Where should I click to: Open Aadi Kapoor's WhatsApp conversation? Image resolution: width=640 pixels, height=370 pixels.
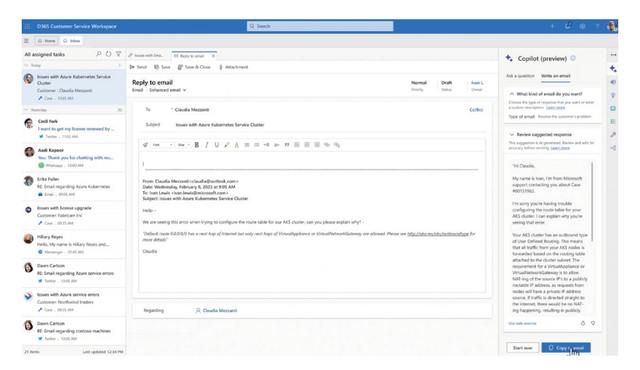click(74, 158)
